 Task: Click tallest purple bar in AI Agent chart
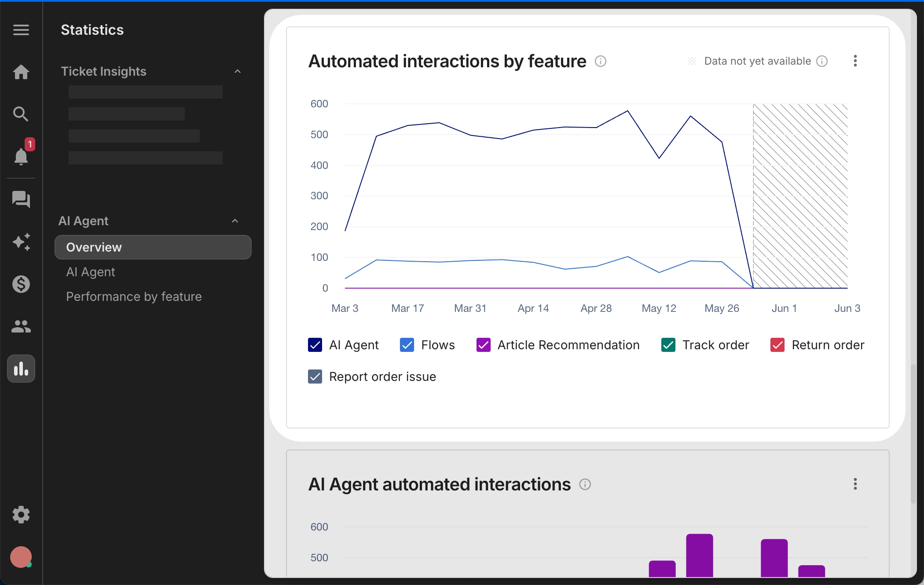point(700,555)
